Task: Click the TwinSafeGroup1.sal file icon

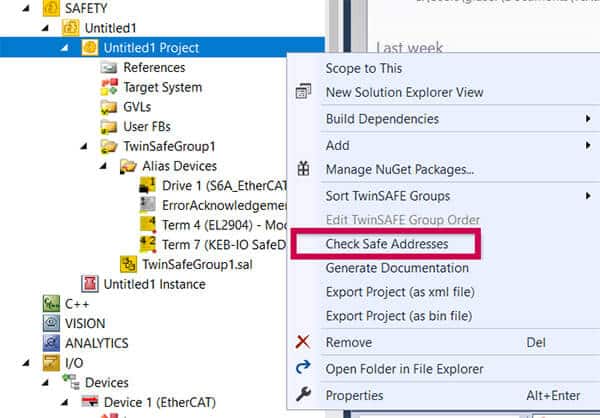Action: coord(129,265)
